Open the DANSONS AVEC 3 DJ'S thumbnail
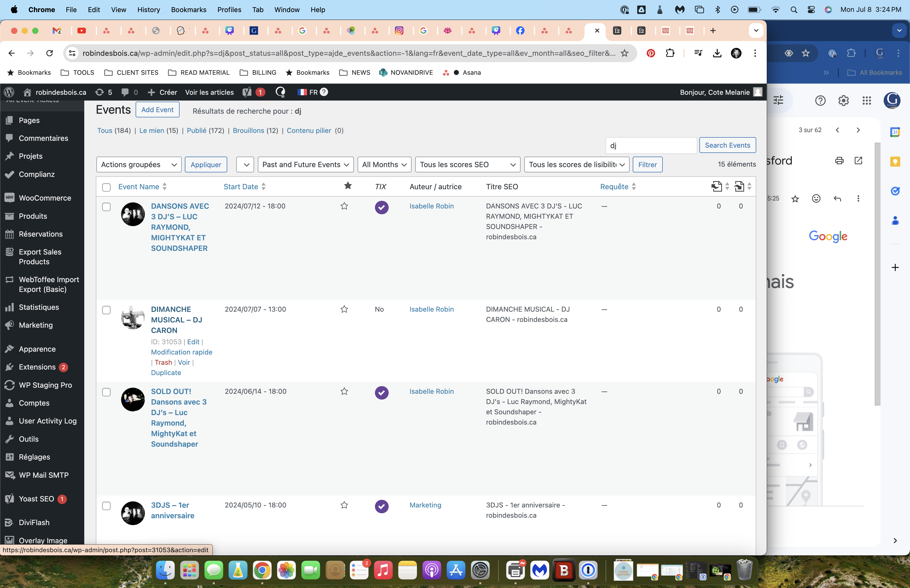 (133, 214)
